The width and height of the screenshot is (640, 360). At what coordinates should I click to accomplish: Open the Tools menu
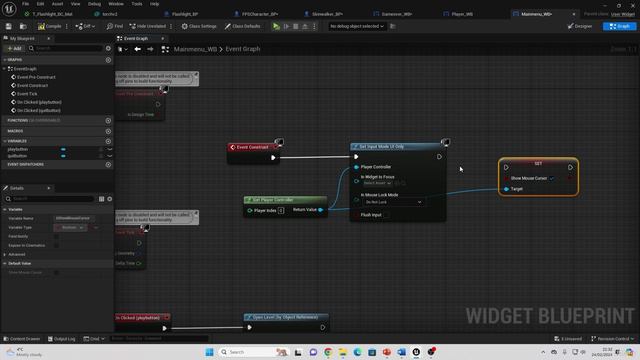tap(137, 4)
